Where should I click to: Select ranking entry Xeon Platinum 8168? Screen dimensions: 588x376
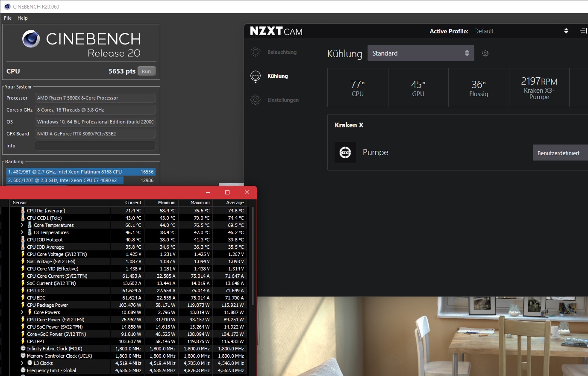[81, 172]
